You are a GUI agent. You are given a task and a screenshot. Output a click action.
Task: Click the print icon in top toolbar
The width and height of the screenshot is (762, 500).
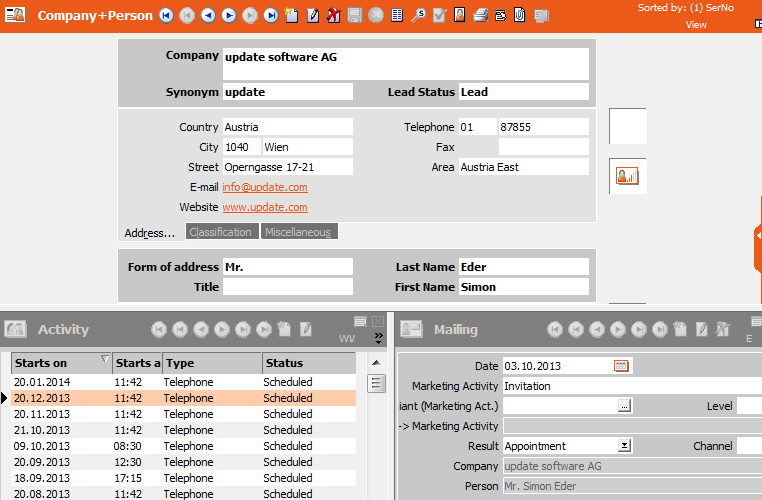480,15
